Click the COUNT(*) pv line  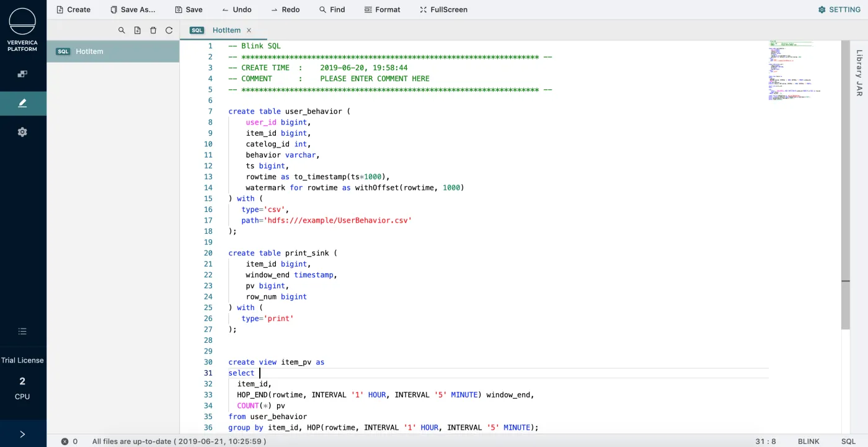coord(261,405)
